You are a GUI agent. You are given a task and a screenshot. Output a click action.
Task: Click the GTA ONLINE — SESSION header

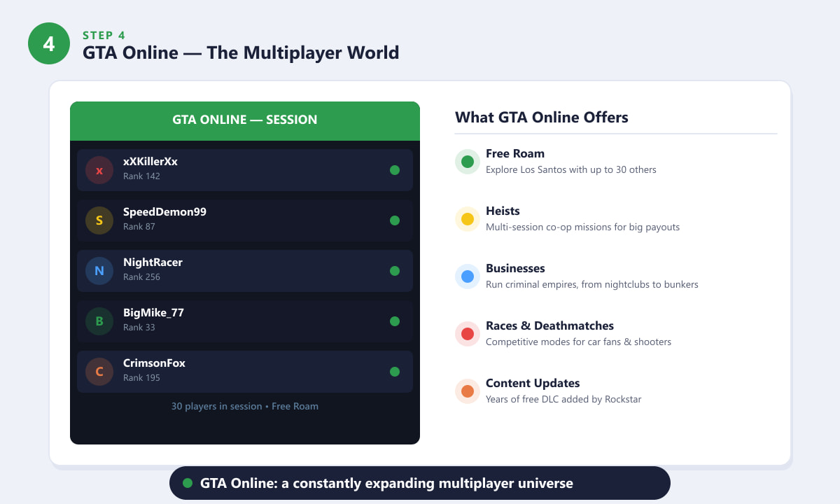tap(245, 120)
